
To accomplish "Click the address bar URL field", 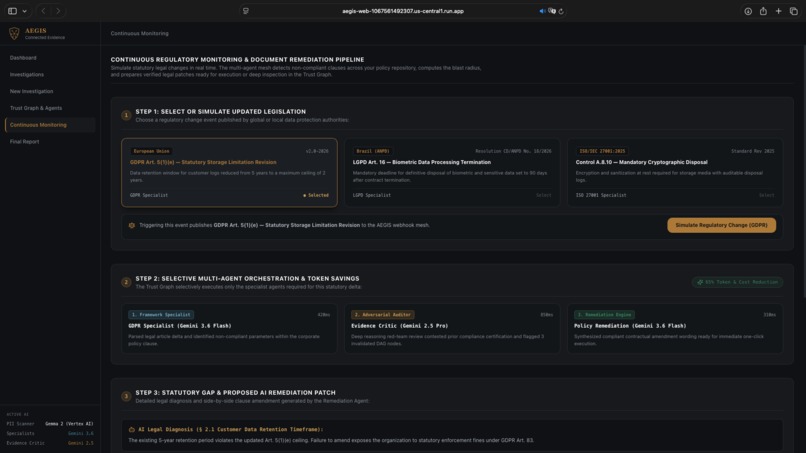I will pos(403,11).
